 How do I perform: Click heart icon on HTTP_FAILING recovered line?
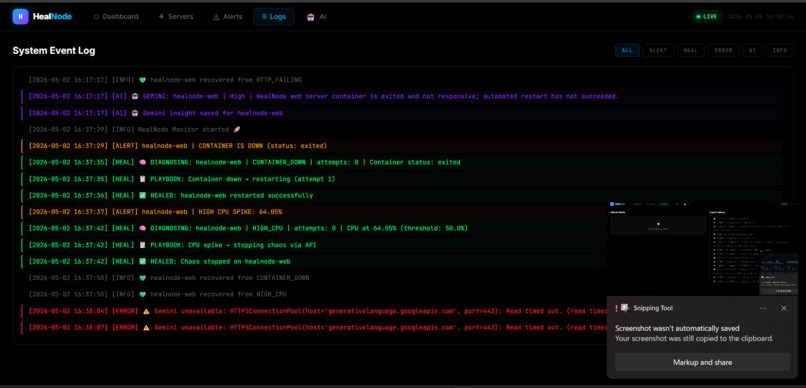pyautogui.click(x=142, y=80)
